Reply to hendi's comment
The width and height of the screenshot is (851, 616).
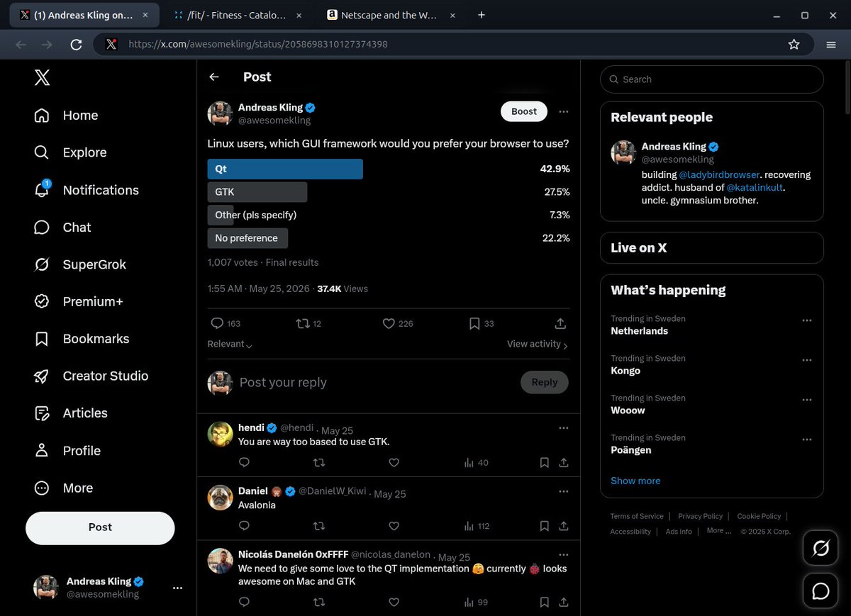[244, 463]
